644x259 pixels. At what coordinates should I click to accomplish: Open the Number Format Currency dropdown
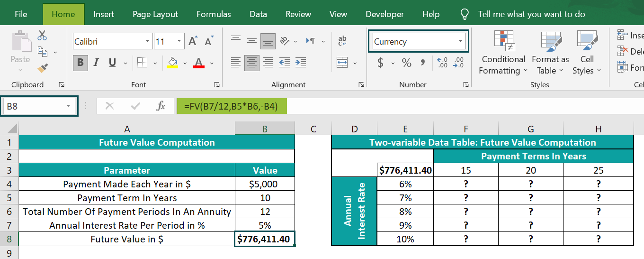pos(460,41)
